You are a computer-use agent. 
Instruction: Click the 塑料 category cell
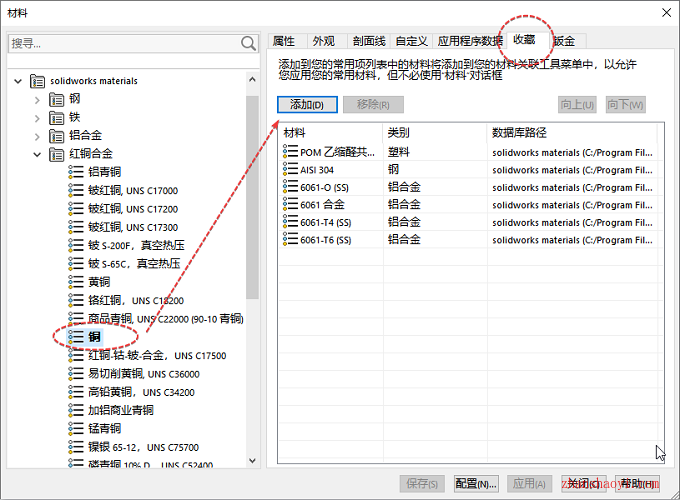coord(399,152)
